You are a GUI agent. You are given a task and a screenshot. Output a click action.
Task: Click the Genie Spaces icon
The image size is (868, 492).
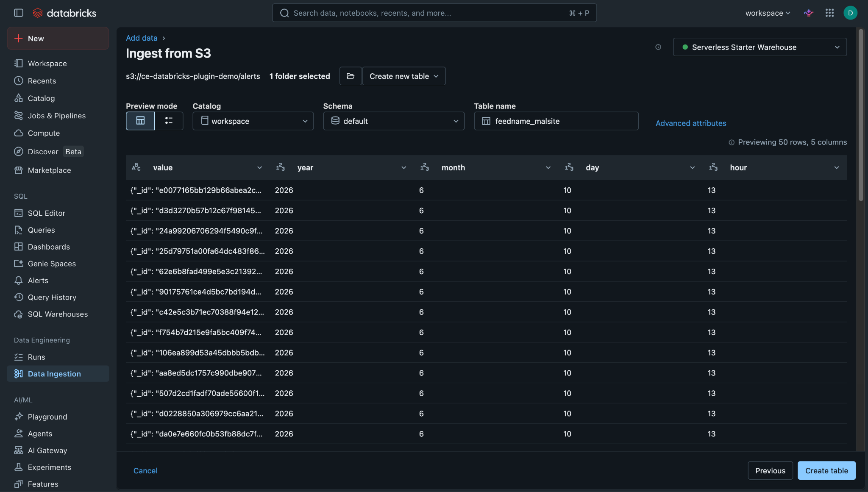pyautogui.click(x=19, y=264)
